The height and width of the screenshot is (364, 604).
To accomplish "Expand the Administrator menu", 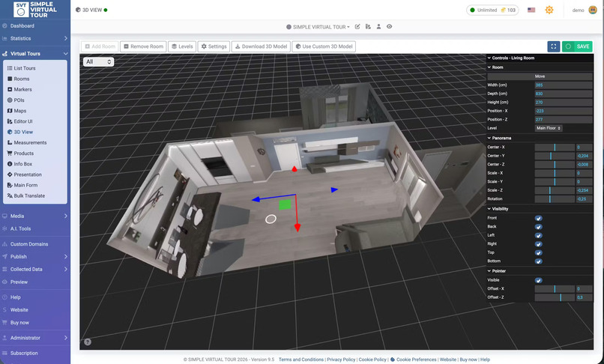I will [x=34, y=338].
